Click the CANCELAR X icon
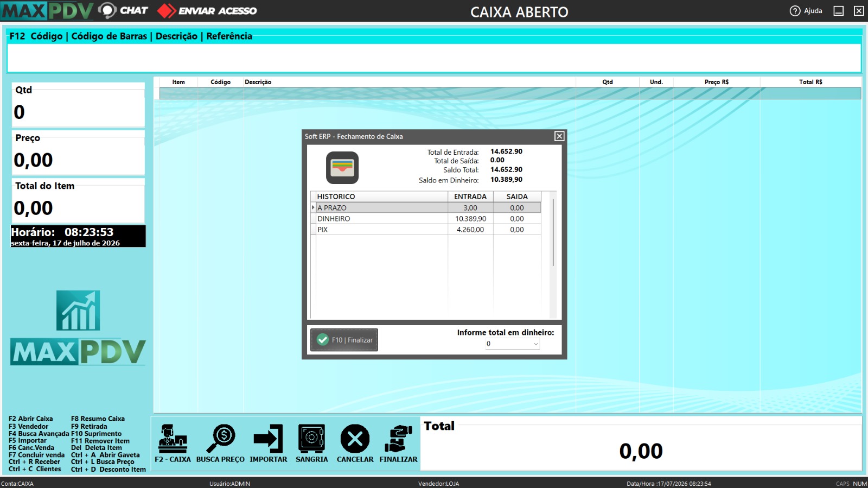The height and width of the screenshot is (488, 868). pos(355,439)
